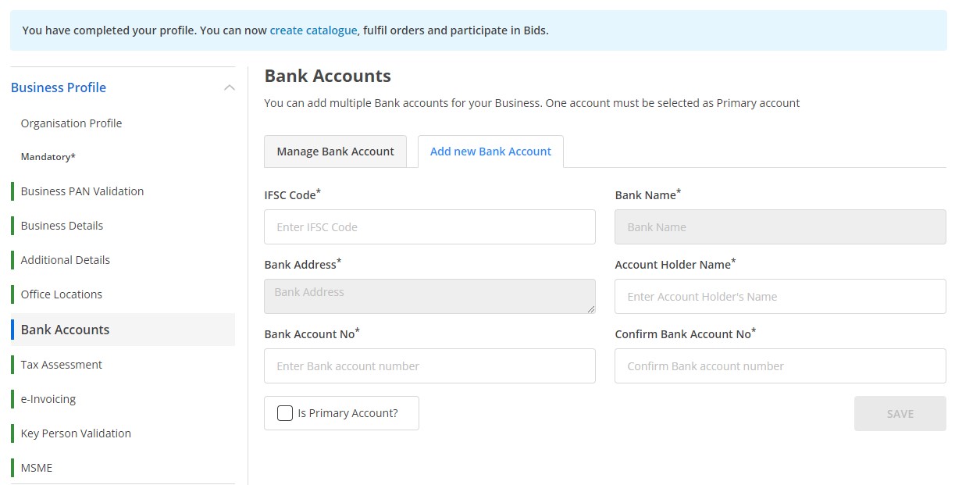Open the create catalogue link

point(312,30)
